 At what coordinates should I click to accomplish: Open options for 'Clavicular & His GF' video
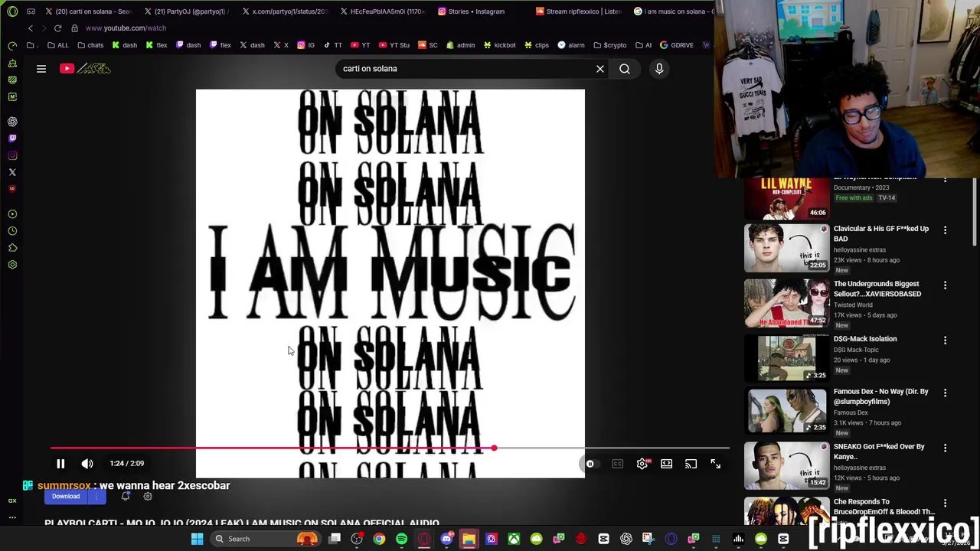(x=945, y=230)
